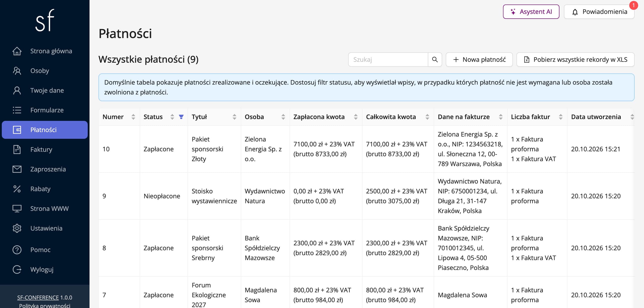
Task: Click the envelope icon beside Zaproszenia
Action: tap(17, 169)
